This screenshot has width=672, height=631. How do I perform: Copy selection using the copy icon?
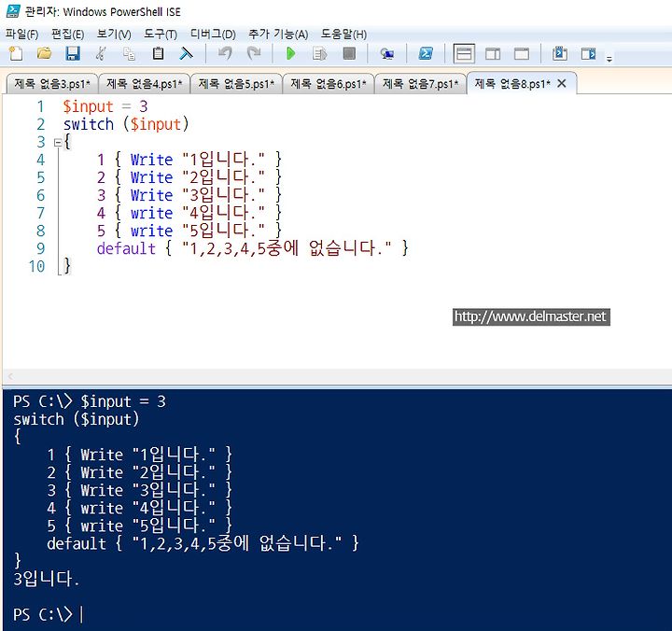pyautogui.click(x=129, y=53)
